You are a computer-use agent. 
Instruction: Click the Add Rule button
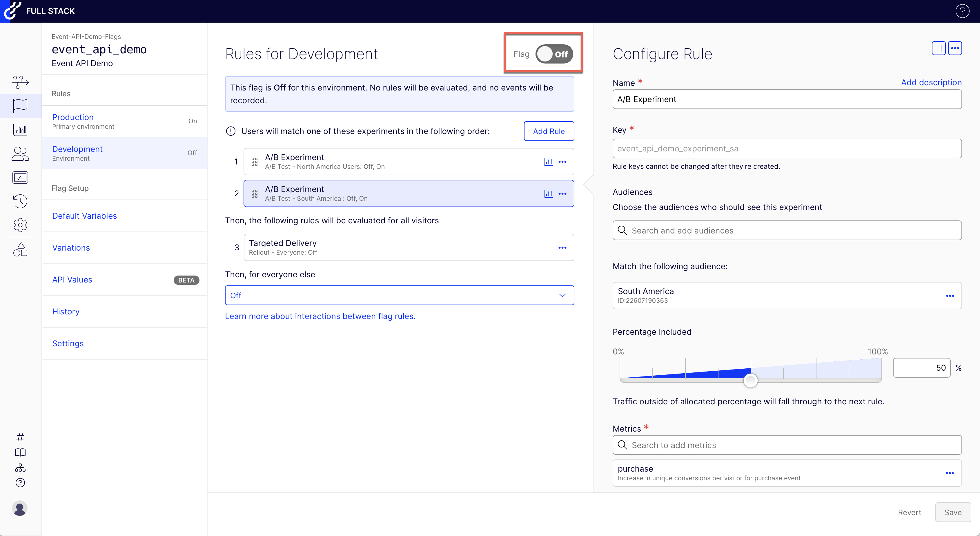pos(549,131)
